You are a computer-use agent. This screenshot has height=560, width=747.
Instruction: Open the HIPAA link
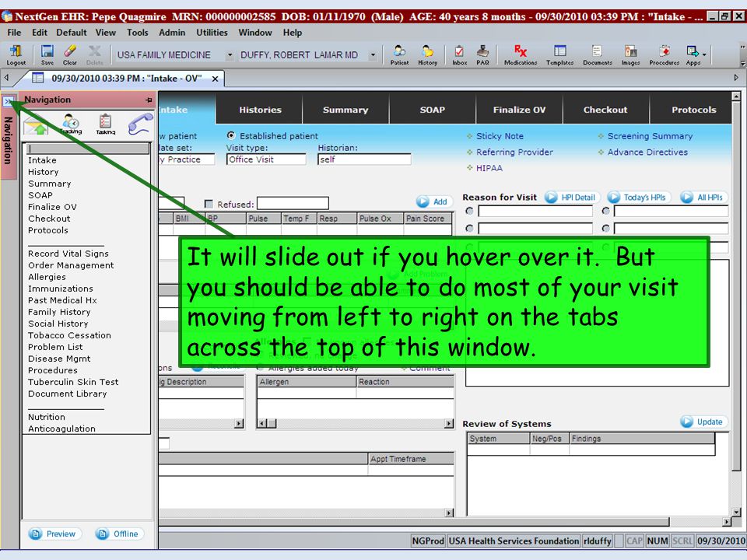pos(489,168)
